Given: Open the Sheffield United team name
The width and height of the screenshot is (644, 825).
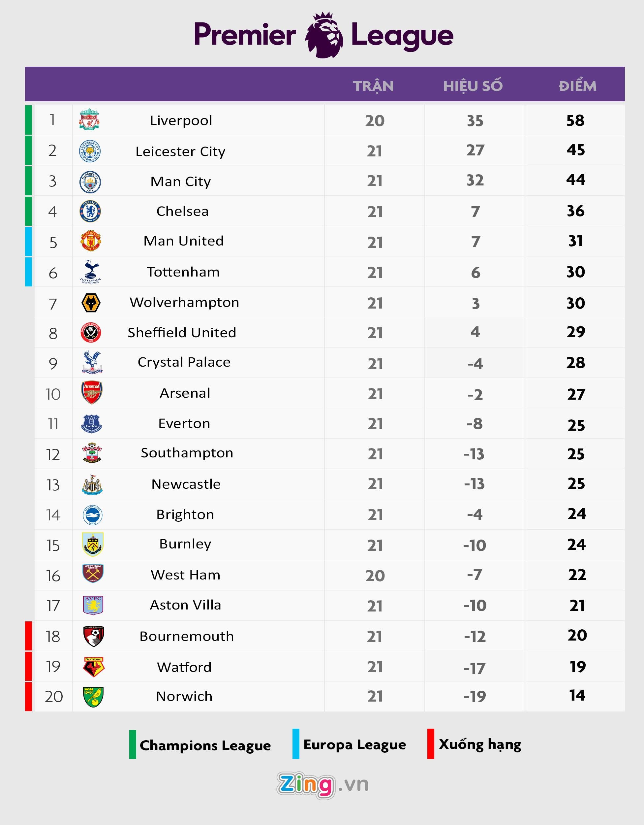Looking at the screenshot, I should [x=182, y=333].
